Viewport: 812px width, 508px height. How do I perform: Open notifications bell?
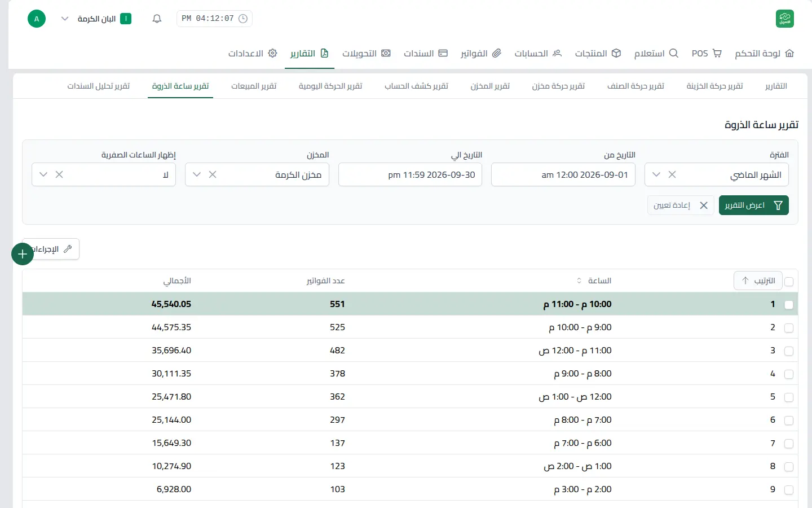[x=157, y=19]
